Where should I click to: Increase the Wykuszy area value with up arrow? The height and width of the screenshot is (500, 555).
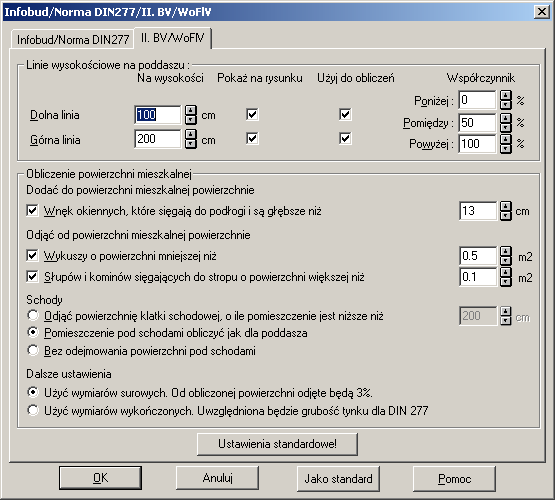(x=506, y=251)
